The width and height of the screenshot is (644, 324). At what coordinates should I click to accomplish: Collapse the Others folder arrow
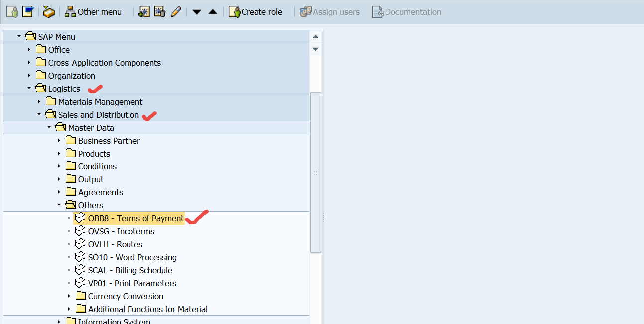(59, 205)
